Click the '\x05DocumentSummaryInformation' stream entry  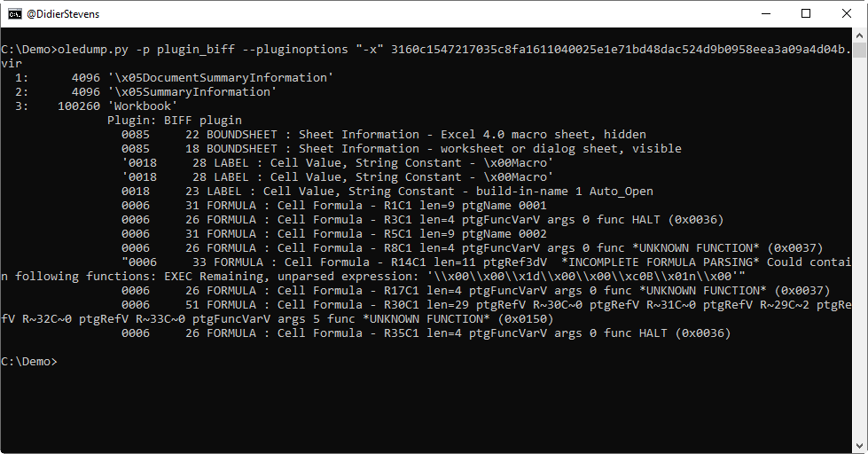(x=220, y=77)
